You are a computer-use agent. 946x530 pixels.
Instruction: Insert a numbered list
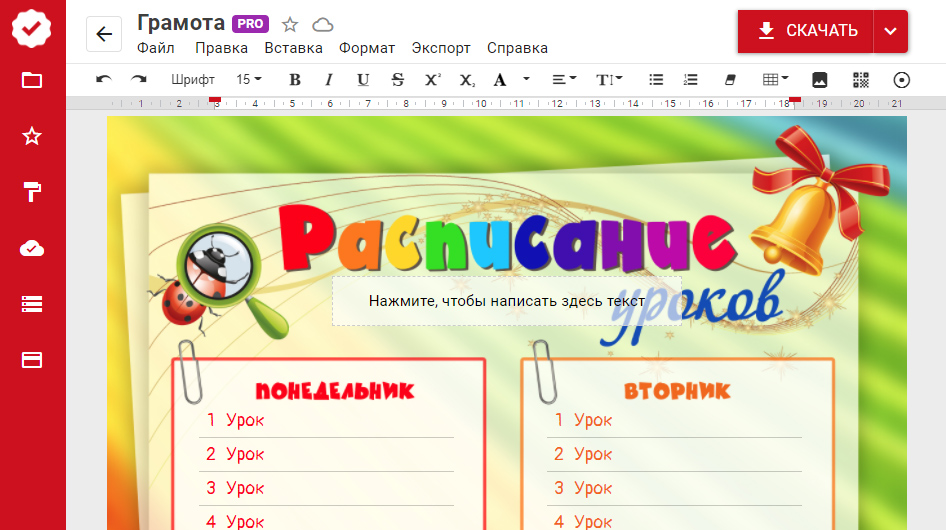click(x=690, y=80)
